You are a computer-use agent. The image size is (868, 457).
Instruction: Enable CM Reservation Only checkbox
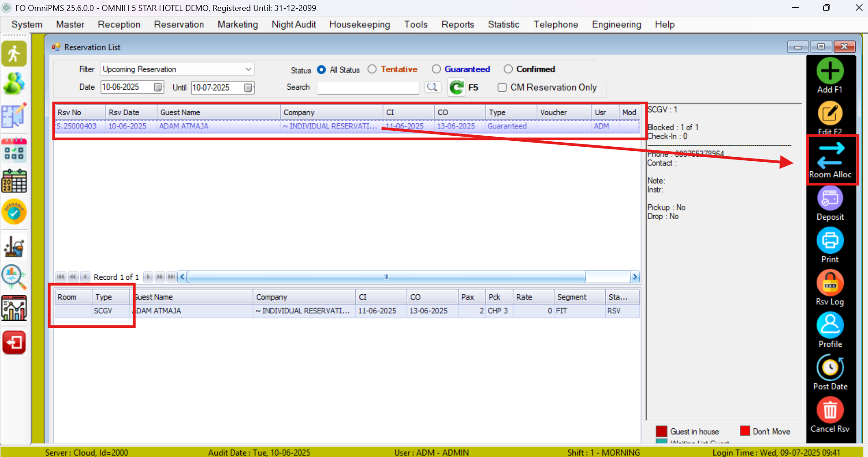point(502,87)
